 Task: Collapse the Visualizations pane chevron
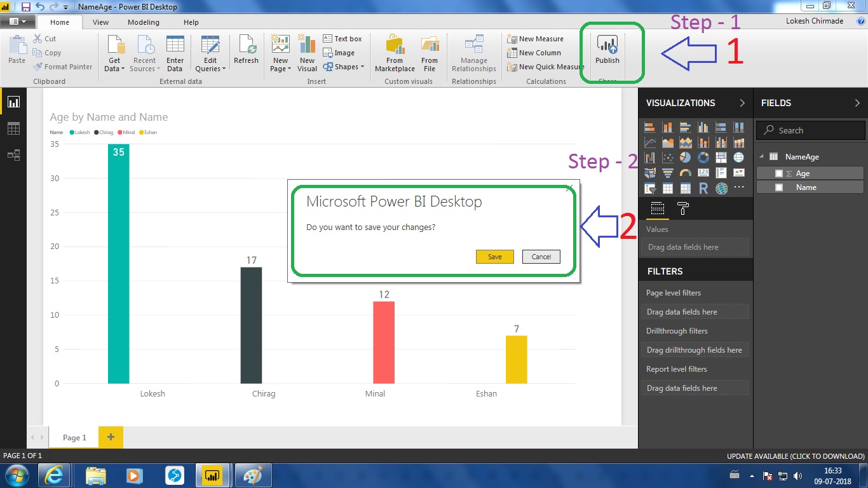(742, 103)
